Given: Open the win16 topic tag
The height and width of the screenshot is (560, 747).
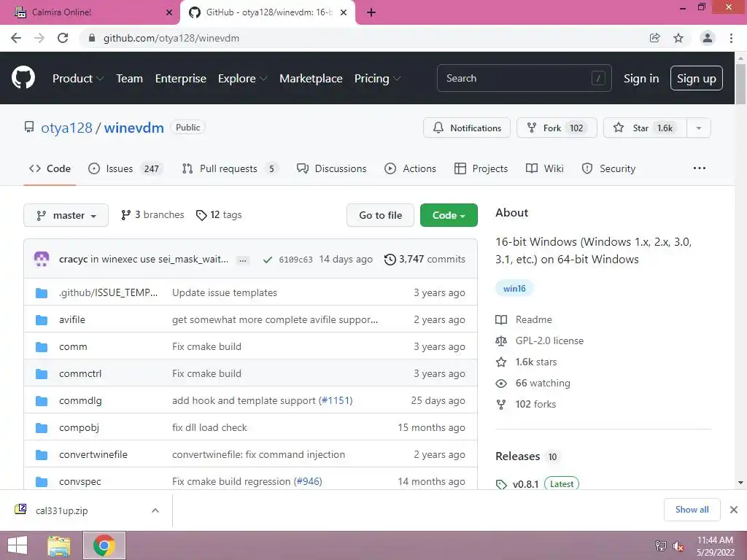Looking at the screenshot, I should [x=514, y=289].
